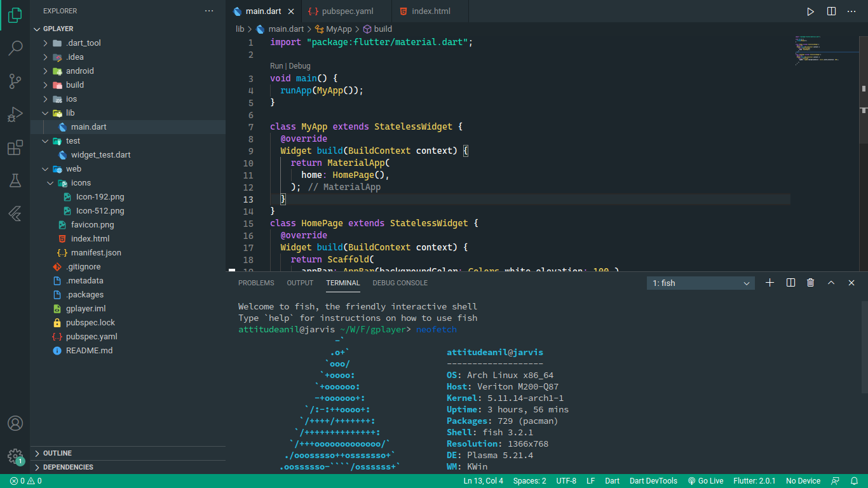The height and width of the screenshot is (488, 868).
Task: Run the Dart file with play icon
Action: 810,11
